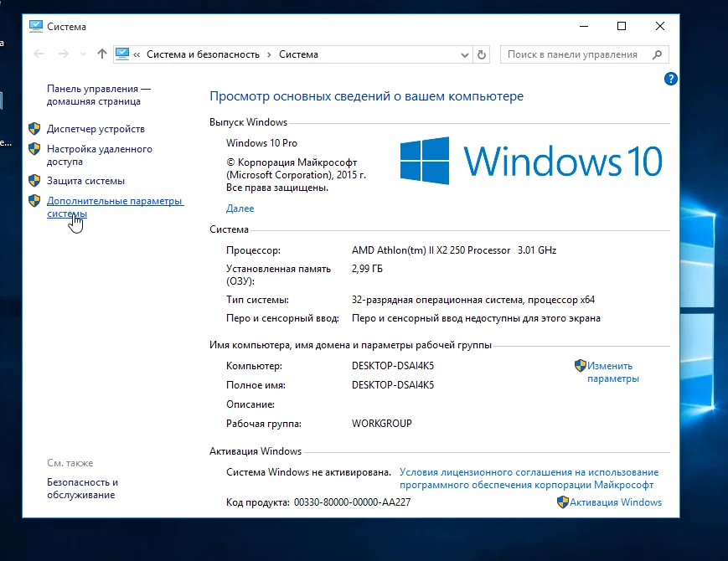Select Система и безопасность breadcrumb

click(203, 54)
